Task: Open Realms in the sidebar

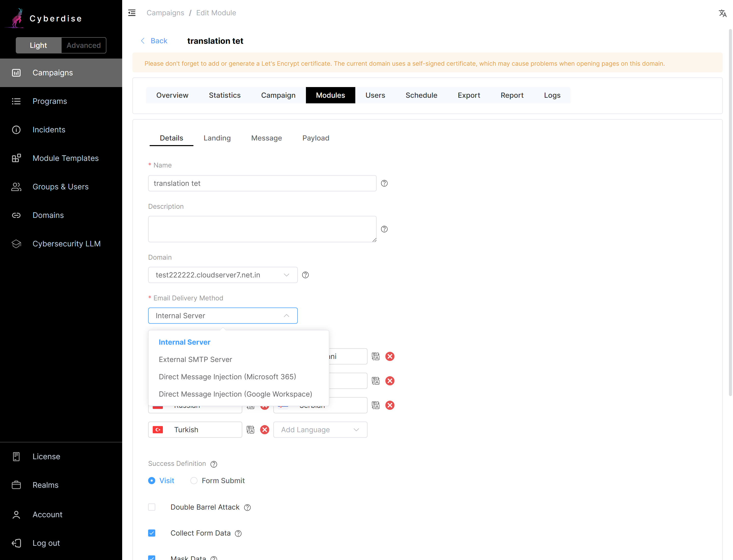Action: pyautogui.click(x=61, y=485)
